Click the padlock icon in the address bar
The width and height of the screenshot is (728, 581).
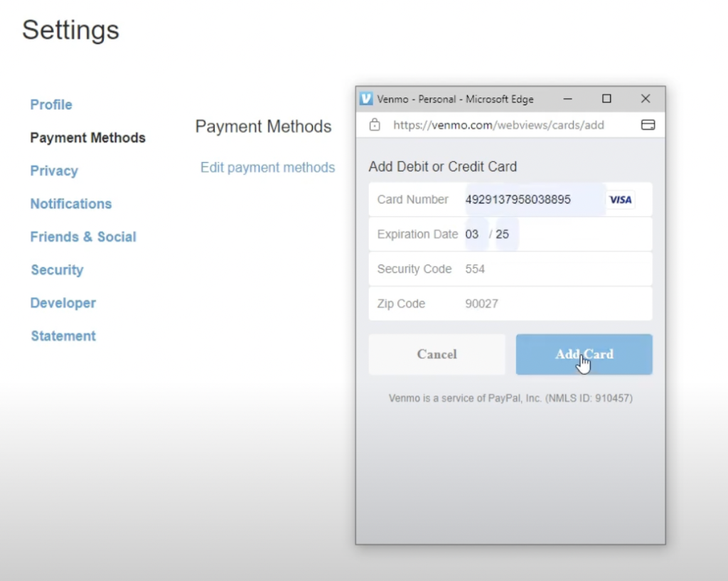pyautogui.click(x=375, y=124)
